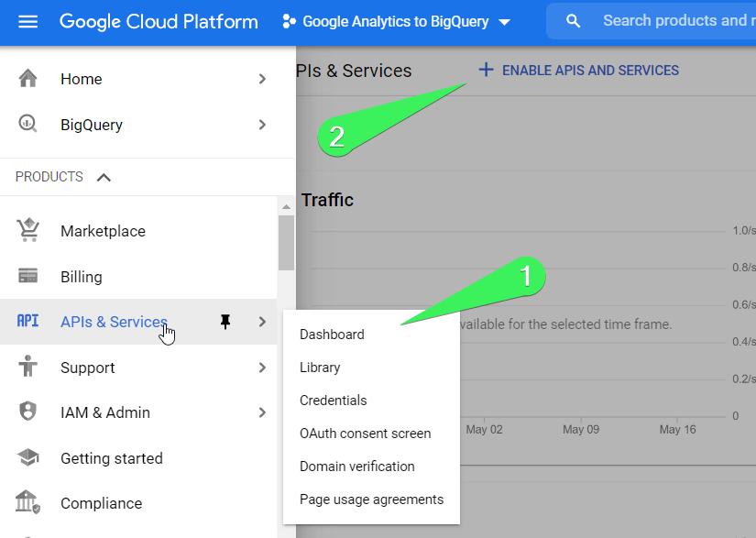The height and width of the screenshot is (538, 756).
Task: Click the IAM & Admin shield icon
Action: click(x=28, y=412)
